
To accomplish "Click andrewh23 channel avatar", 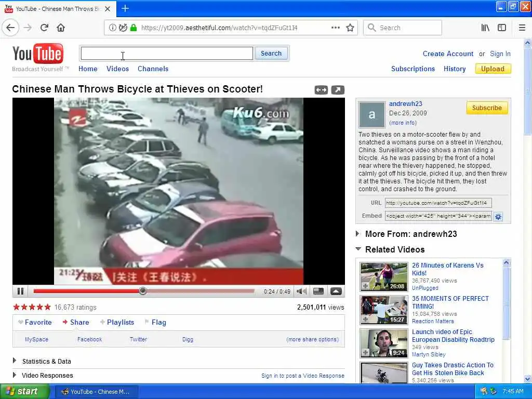I will 372,114.
